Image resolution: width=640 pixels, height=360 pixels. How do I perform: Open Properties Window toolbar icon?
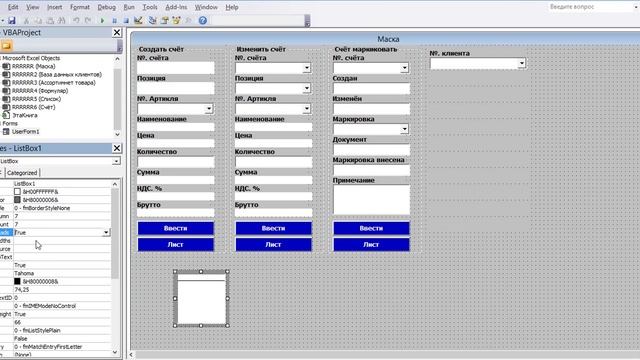tap(164, 20)
